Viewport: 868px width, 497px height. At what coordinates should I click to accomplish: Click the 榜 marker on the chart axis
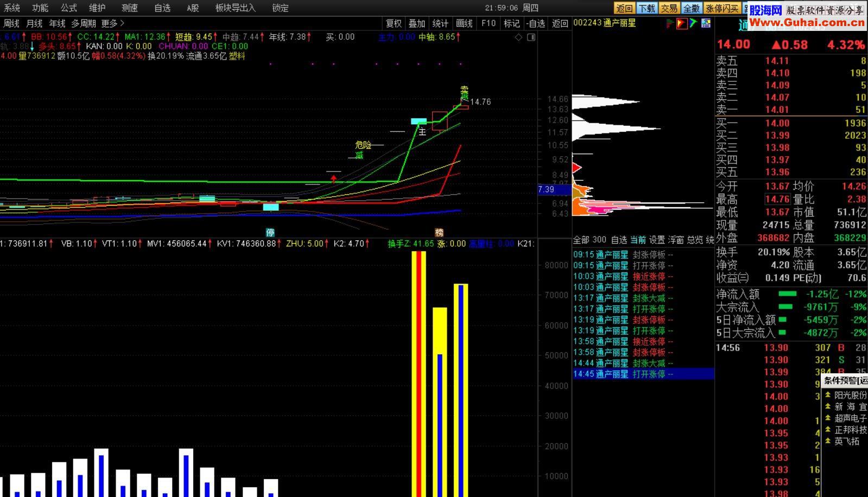click(439, 232)
